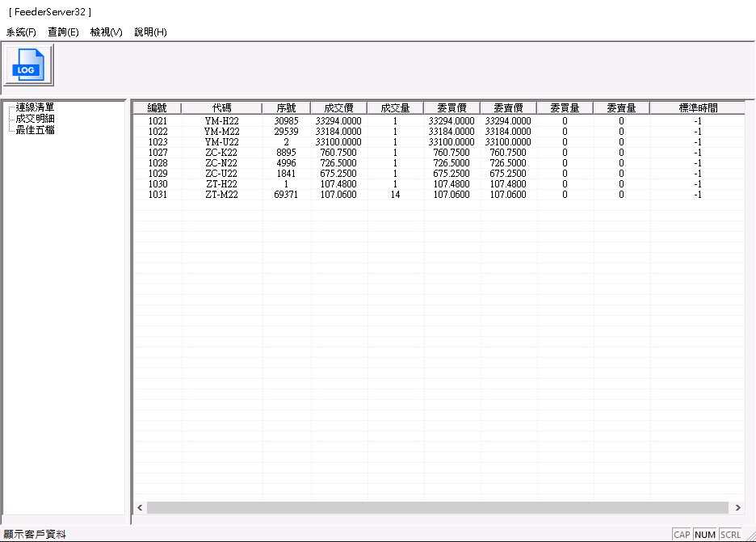Viewport: 756px width, 542px height.
Task: Open the LOG file toolbar icon
Action: coord(28,65)
